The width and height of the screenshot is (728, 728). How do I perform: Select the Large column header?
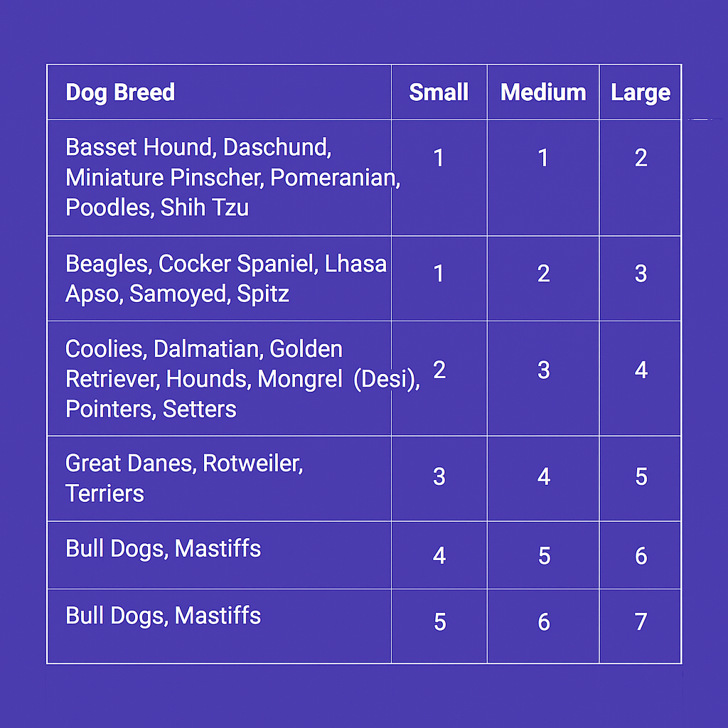641,92
